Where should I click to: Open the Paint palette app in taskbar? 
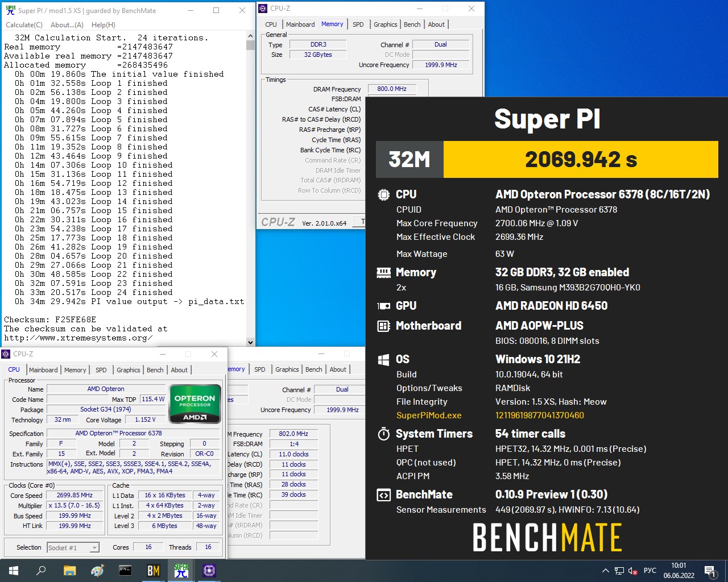[x=97, y=571]
